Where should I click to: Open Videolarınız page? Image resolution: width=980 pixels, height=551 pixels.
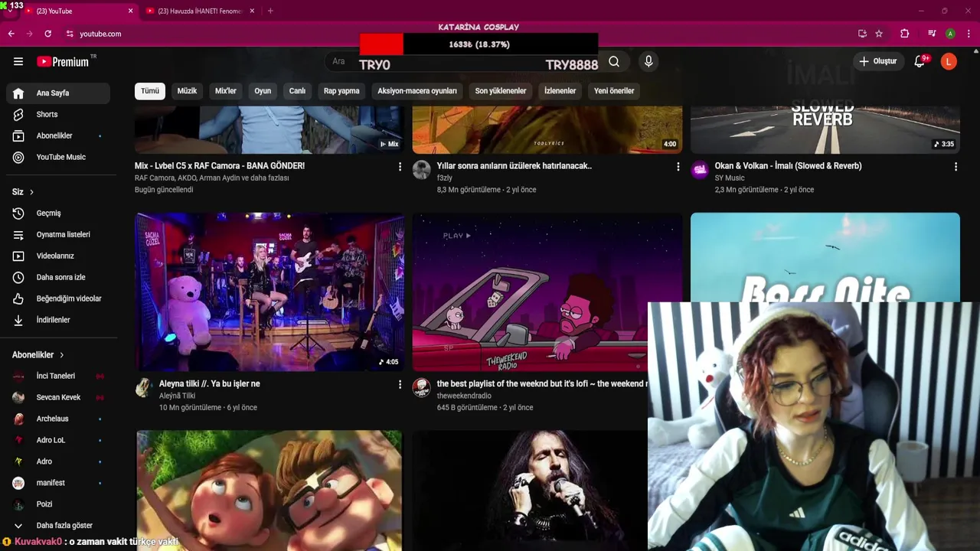pyautogui.click(x=58, y=256)
